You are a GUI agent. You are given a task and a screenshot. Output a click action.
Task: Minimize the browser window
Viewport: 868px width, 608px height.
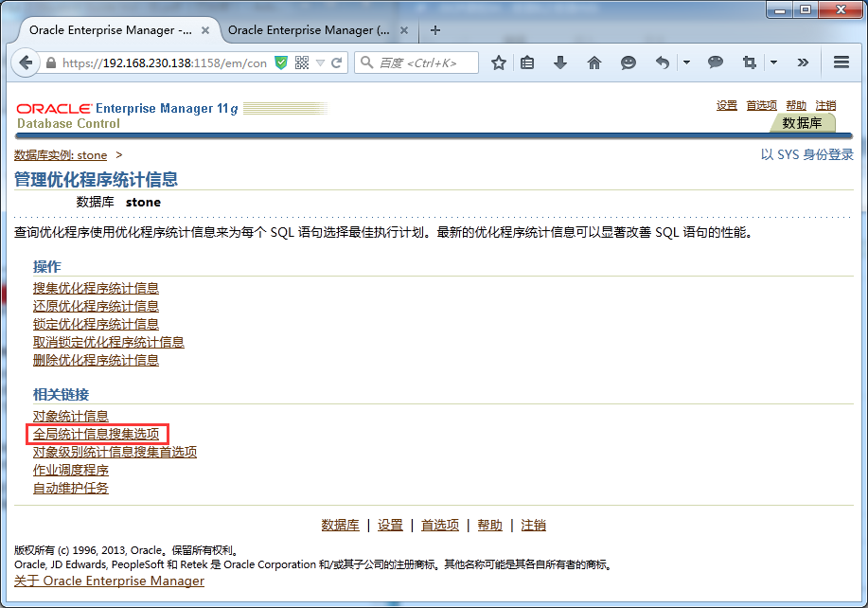click(780, 9)
